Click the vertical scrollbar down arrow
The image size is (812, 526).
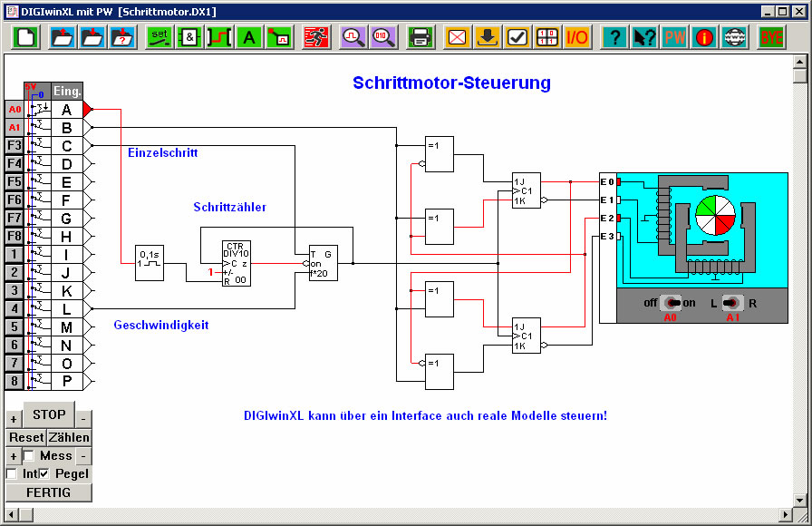(x=799, y=500)
